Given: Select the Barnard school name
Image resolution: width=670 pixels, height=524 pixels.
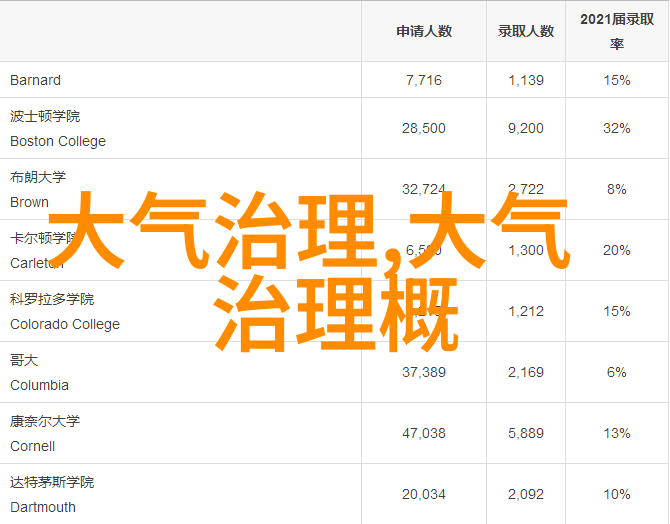Looking at the screenshot, I should click(35, 80).
